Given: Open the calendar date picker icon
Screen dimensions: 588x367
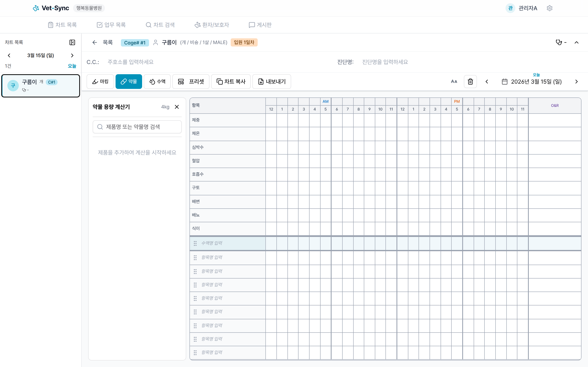Looking at the screenshot, I should pyautogui.click(x=505, y=82).
